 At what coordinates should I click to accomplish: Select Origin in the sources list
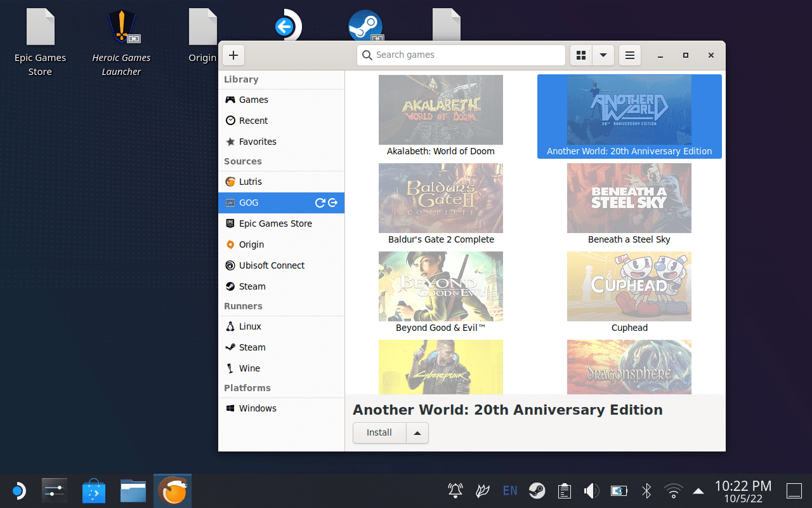click(281, 244)
